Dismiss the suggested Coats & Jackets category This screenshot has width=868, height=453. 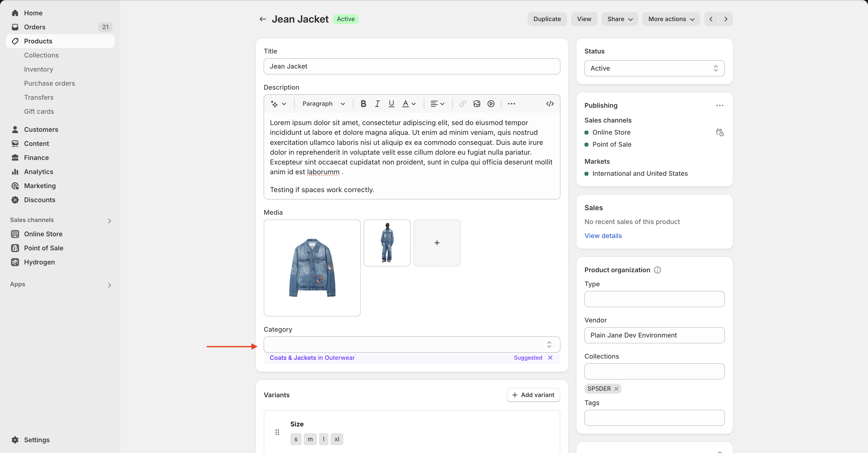[550, 358]
